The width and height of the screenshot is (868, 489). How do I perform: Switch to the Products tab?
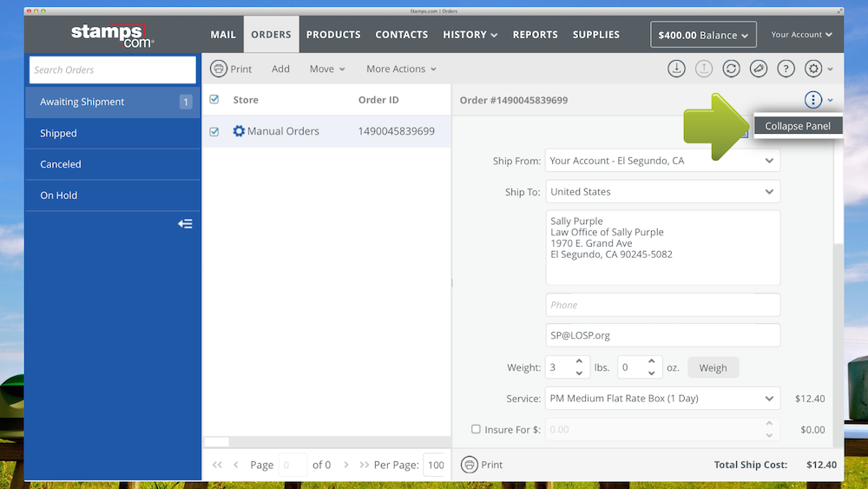(x=333, y=35)
